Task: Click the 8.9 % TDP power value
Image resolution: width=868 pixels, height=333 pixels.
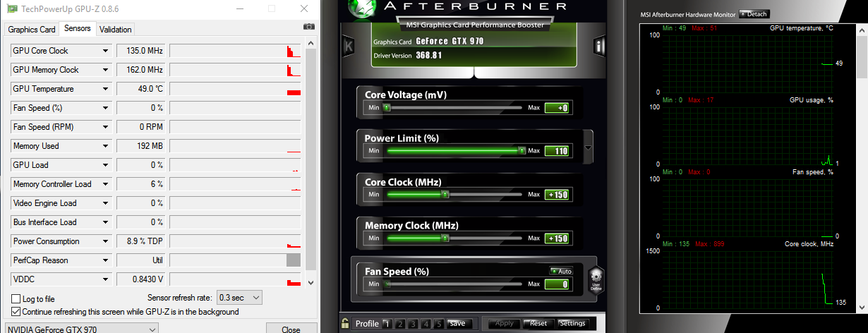Action: pyautogui.click(x=141, y=241)
